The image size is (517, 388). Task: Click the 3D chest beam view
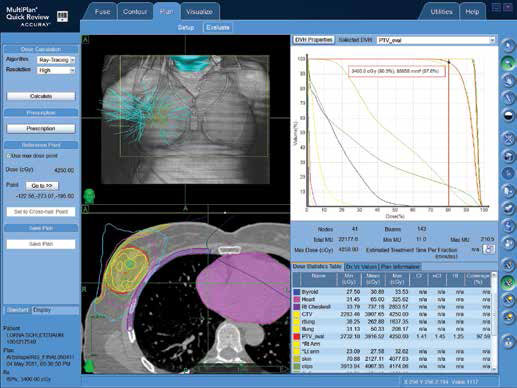[185, 119]
